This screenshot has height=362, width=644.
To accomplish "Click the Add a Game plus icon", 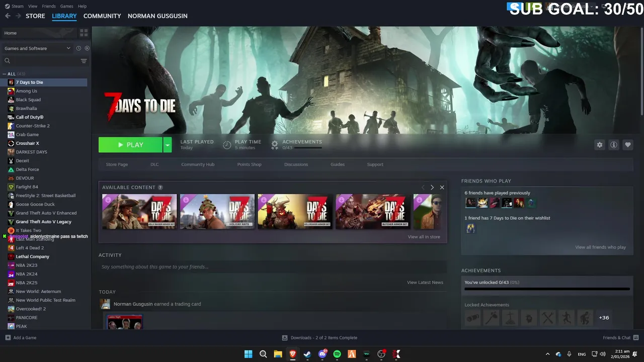I will click(x=8, y=338).
